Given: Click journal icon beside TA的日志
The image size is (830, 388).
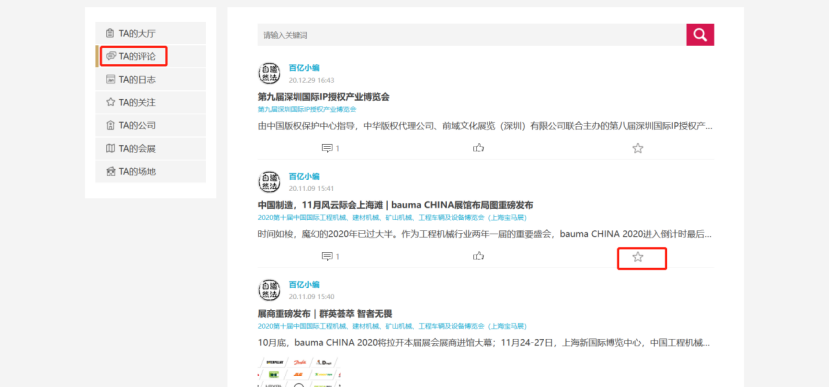Looking at the screenshot, I should (x=110, y=79).
